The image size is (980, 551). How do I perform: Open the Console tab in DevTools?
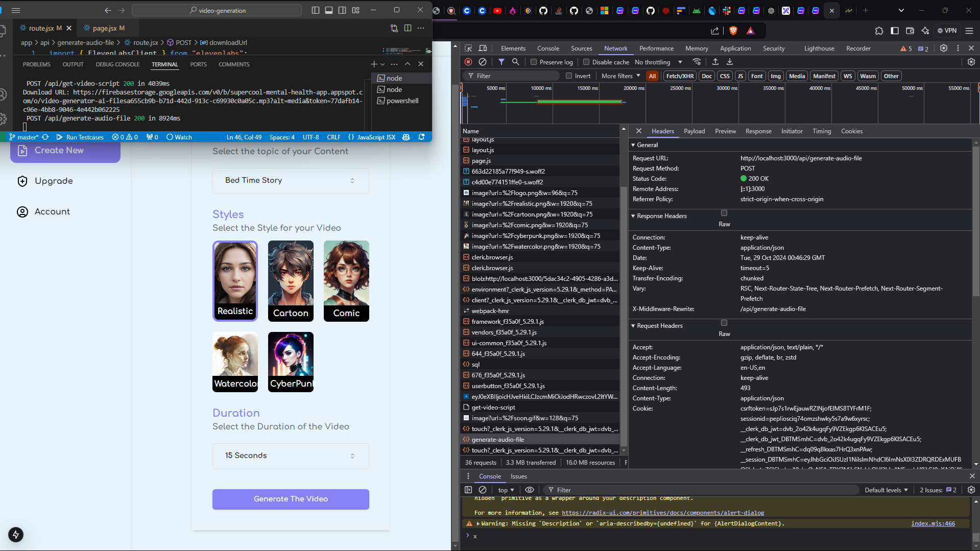pyautogui.click(x=548, y=48)
